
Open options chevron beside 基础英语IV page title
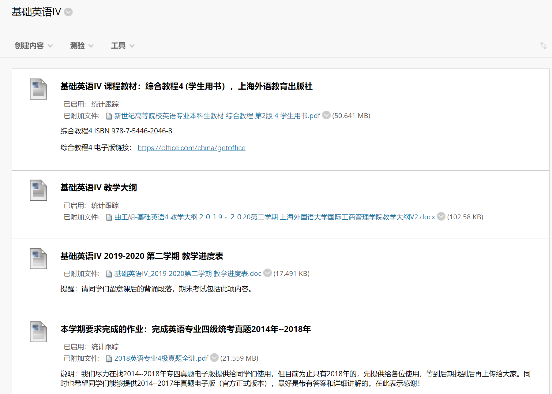click(x=69, y=12)
